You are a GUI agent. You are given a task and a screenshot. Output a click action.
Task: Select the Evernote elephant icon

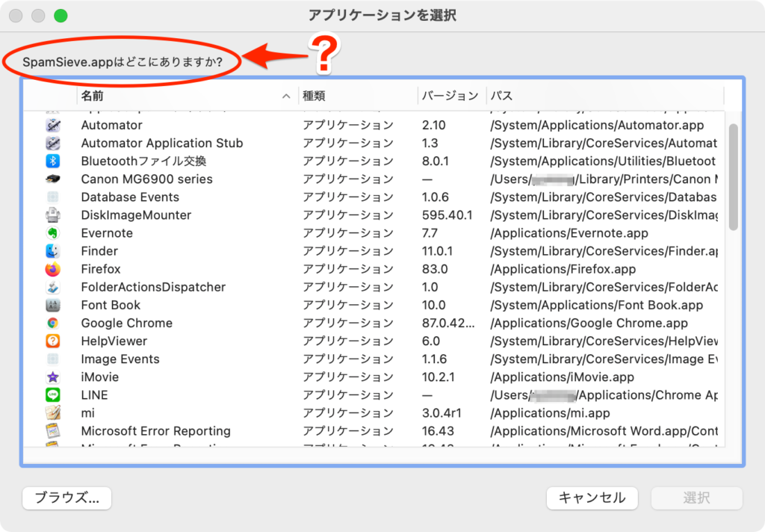click(x=53, y=233)
